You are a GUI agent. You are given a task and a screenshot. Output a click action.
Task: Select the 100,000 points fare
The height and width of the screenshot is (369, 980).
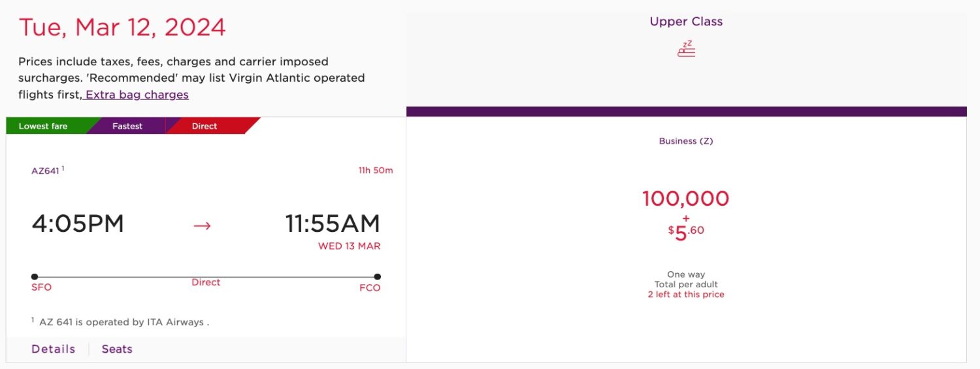point(685,199)
